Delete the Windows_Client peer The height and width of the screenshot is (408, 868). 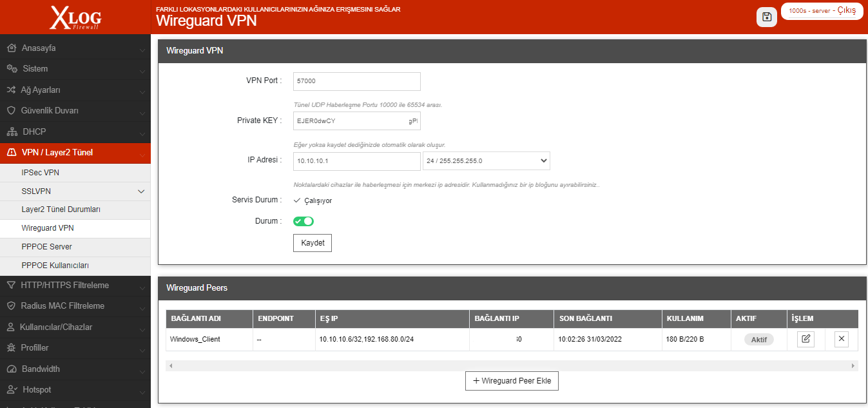[x=841, y=339]
